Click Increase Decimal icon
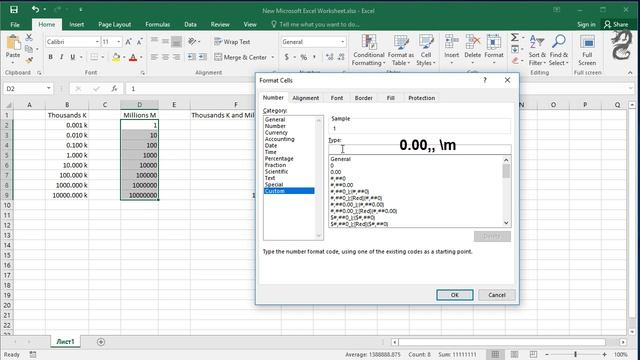Viewport: 640px width, 360px height. [x=330, y=57]
